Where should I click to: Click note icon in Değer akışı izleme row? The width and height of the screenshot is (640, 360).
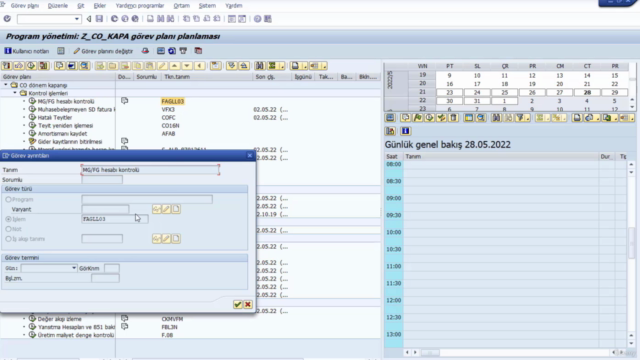point(124,318)
